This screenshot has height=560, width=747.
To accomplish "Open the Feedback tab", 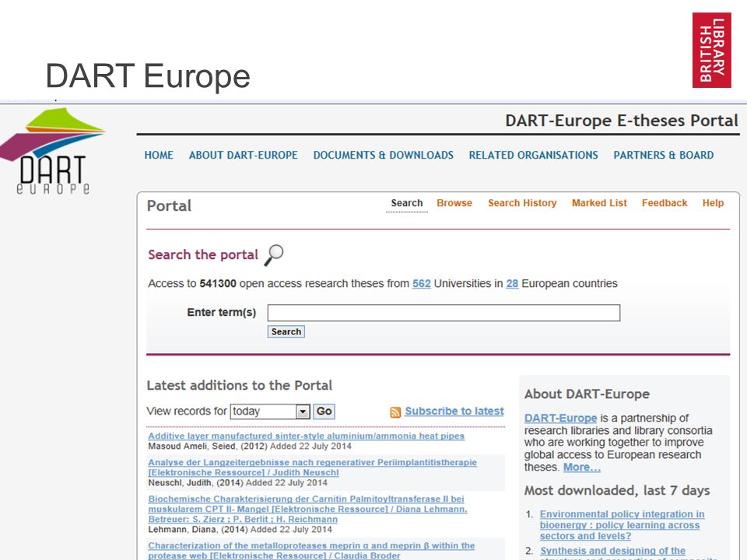I will pyautogui.click(x=665, y=203).
